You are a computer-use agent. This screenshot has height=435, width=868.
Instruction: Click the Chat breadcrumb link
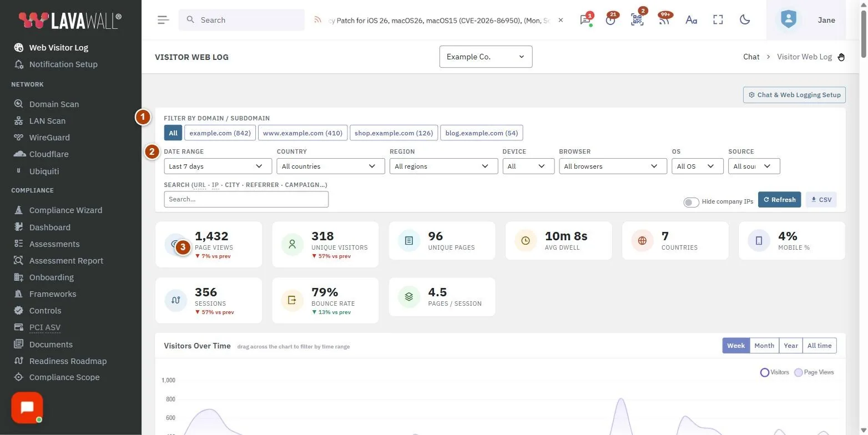[751, 57]
